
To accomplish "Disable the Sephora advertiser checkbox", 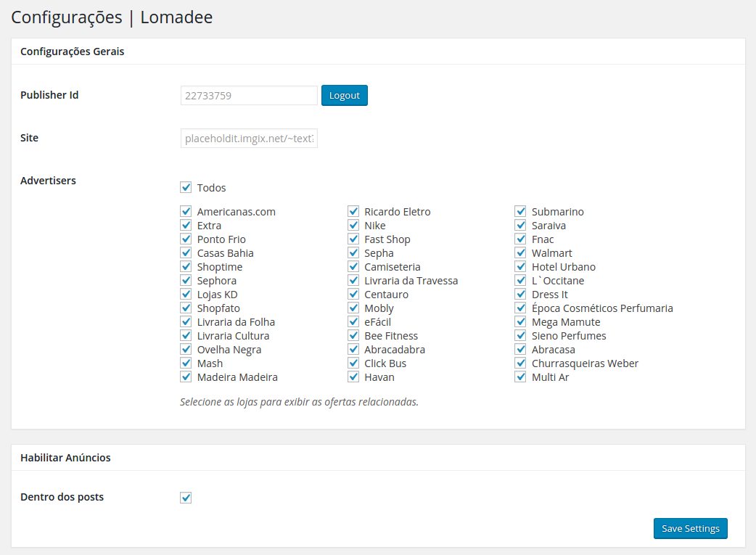I will [x=186, y=281].
